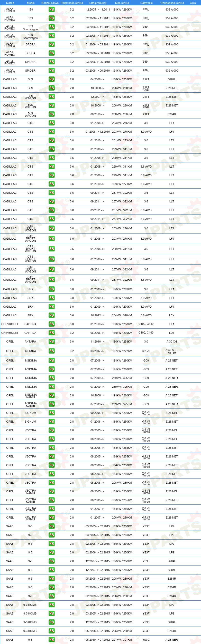Select body cell 'YS3G'

[146, 640]
